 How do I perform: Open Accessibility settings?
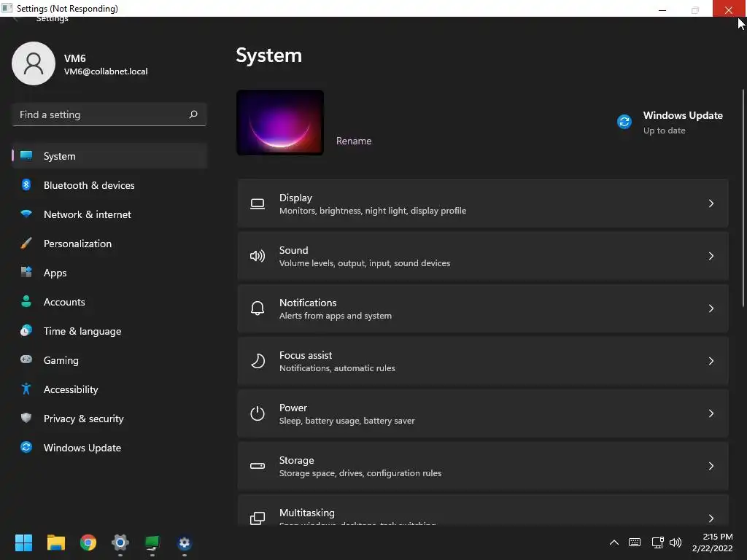(109, 389)
